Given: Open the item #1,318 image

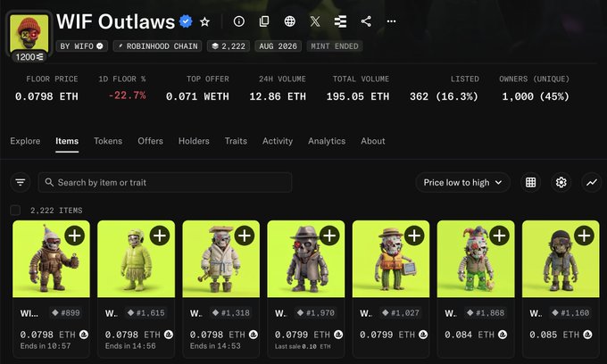Looking at the screenshot, I should point(221,259).
